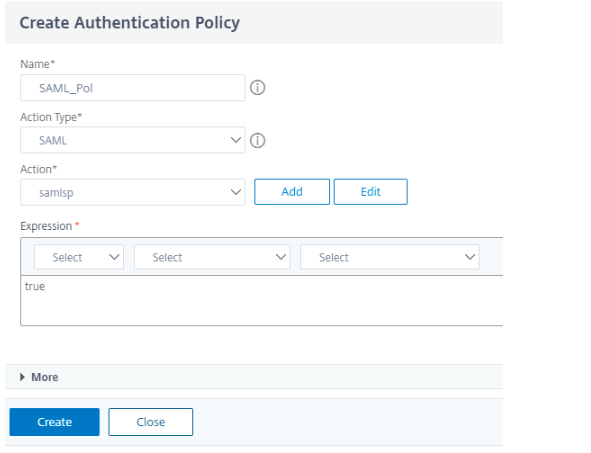The width and height of the screenshot is (591, 453).
Task: Click the Create button
Action: (55, 422)
